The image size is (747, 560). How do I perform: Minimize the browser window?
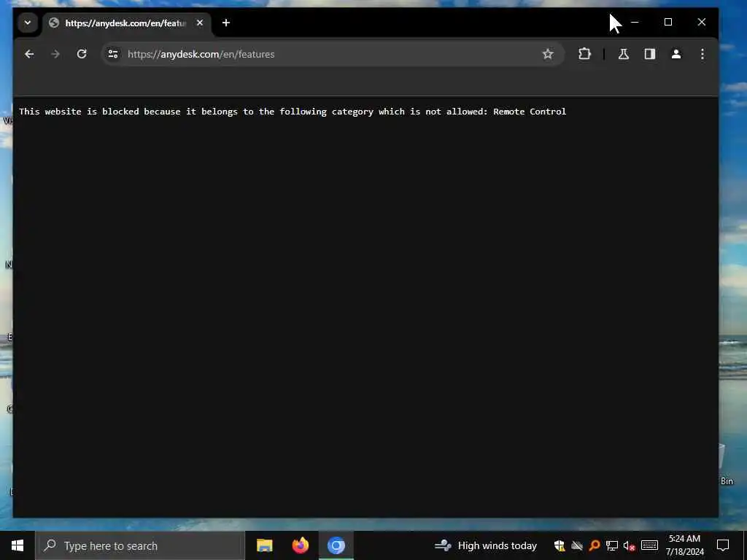tap(635, 23)
